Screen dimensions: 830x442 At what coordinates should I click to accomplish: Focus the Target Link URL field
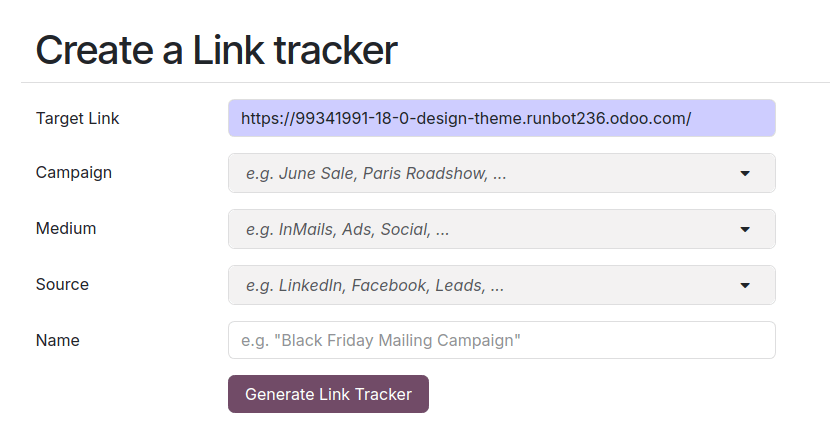(x=501, y=118)
